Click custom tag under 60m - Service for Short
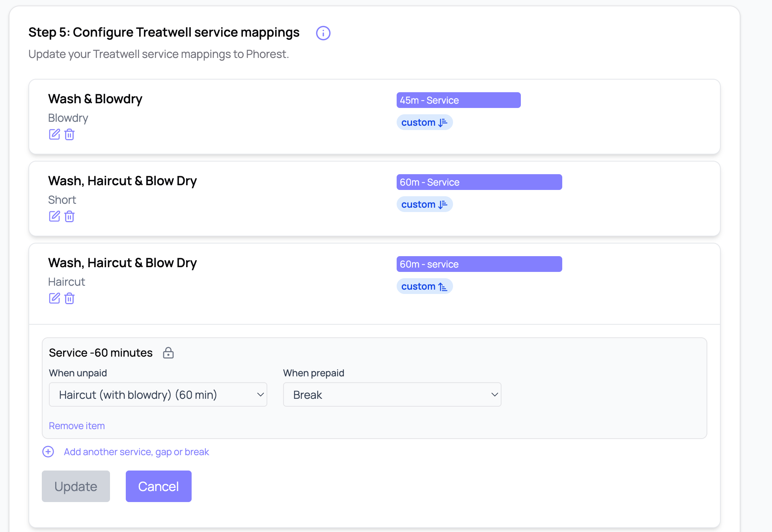772x532 pixels. click(425, 205)
